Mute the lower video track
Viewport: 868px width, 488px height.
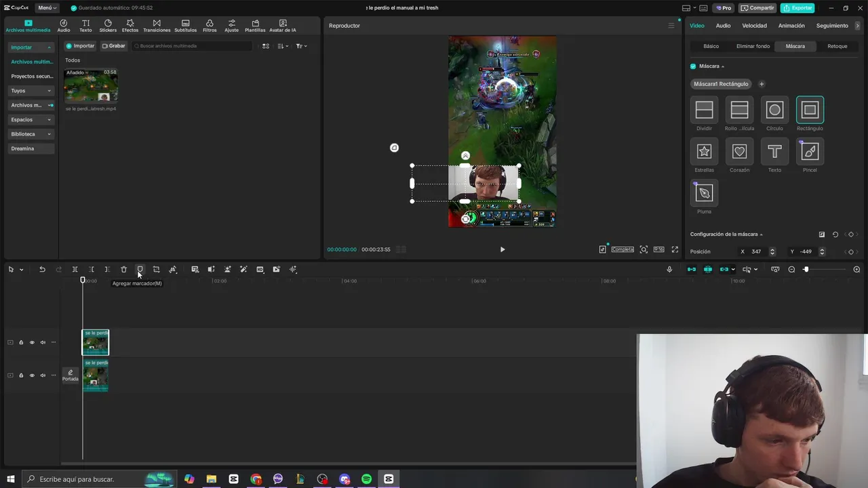(x=43, y=375)
